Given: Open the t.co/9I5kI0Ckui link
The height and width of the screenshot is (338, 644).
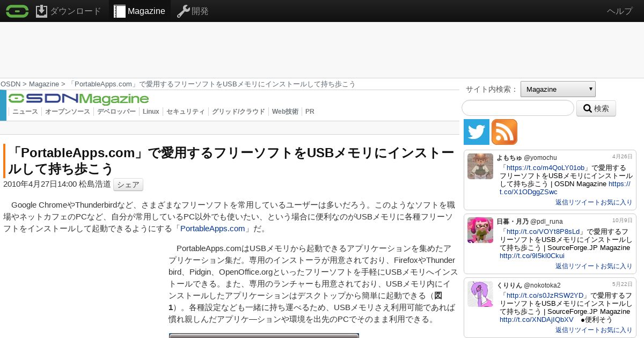Looking at the screenshot, I should coord(532,256).
